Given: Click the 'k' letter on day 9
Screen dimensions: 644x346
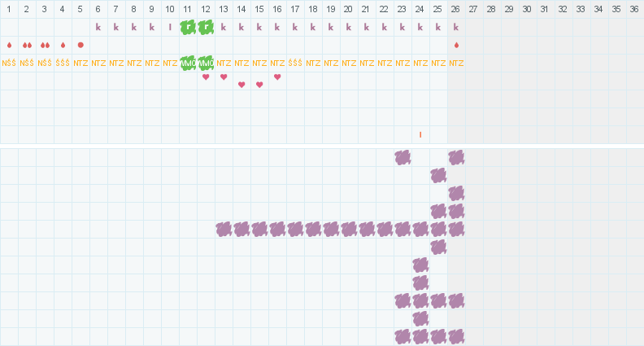Looking at the screenshot, I should (x=152, y=27).
